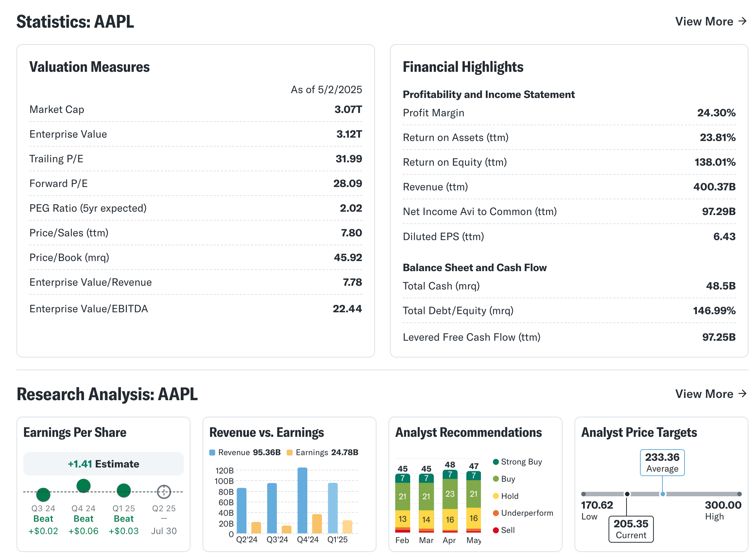Click the blue Revenue legend swatch
This screenshot has height=558, width=756.
(212, 453)
